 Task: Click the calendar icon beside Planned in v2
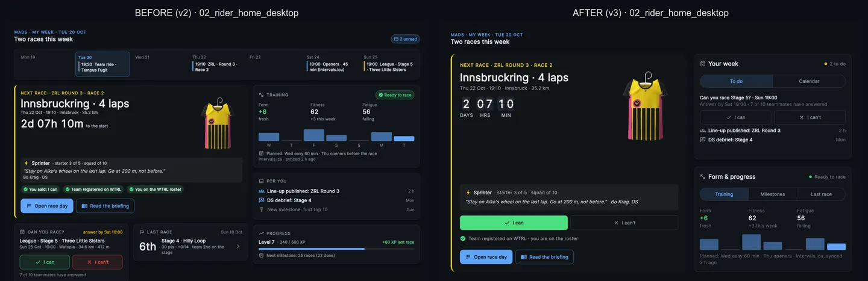(261, 153)
